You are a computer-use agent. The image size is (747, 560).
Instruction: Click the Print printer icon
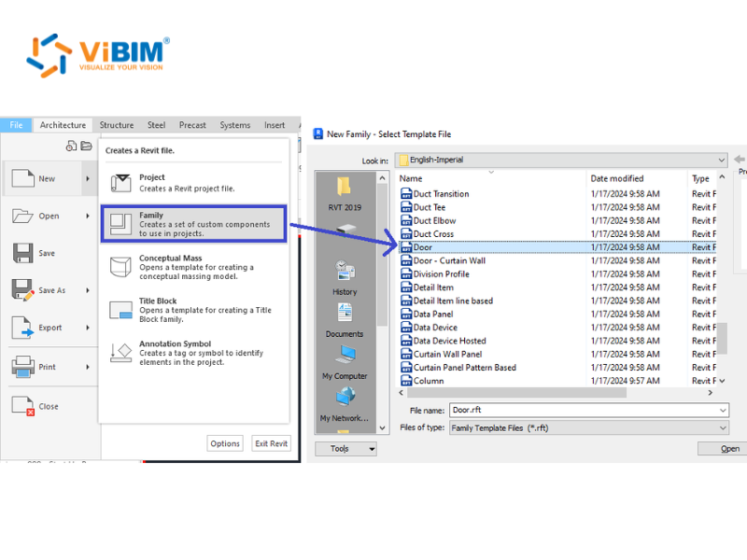pyautogui.click(x=22, y=367)
